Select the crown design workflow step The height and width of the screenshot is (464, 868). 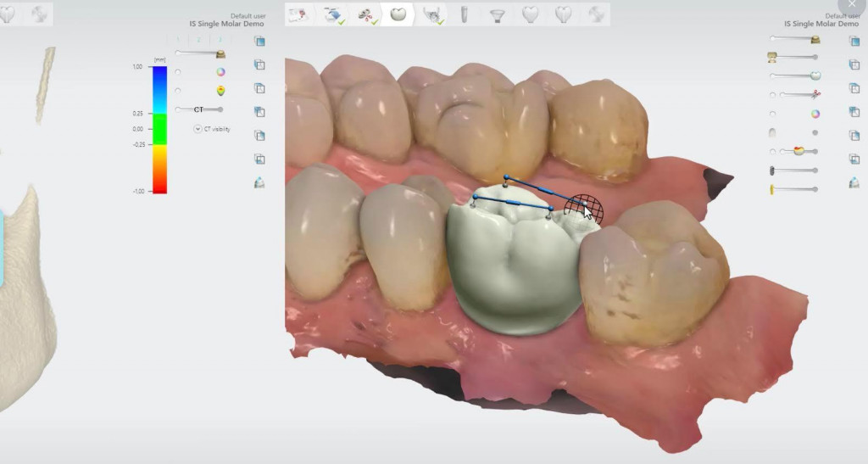click(x=398, y=14)
